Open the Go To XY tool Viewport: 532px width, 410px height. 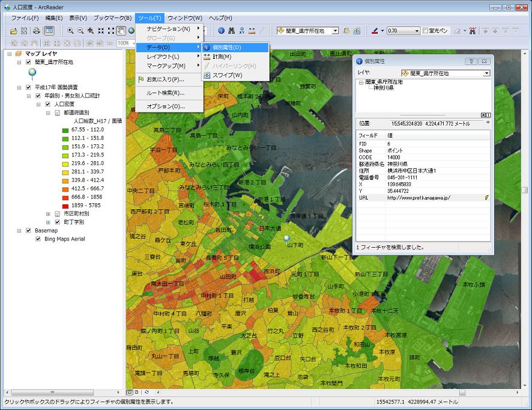pyautogui.click(x=241, y=31)
